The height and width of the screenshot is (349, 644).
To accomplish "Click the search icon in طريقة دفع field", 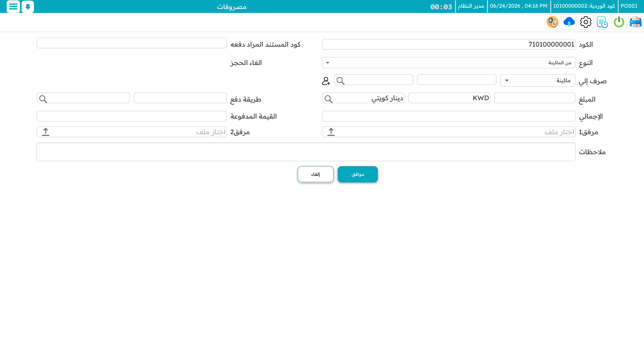I will 43,99.
